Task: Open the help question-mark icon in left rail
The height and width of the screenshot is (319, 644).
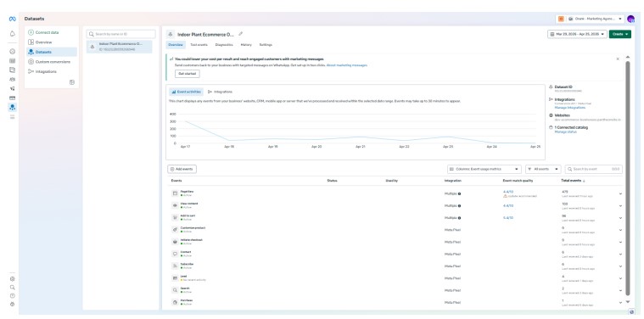Action: 13,295
